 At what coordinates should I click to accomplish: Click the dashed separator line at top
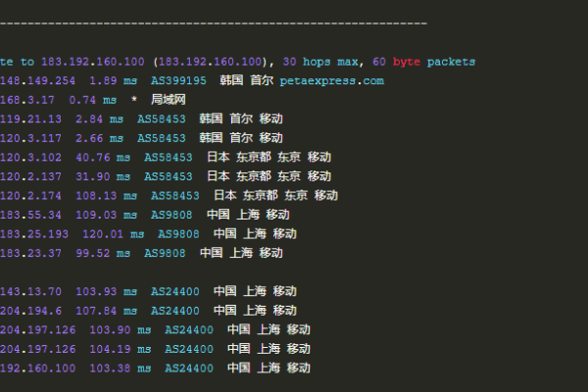click(x=213, y=22)
